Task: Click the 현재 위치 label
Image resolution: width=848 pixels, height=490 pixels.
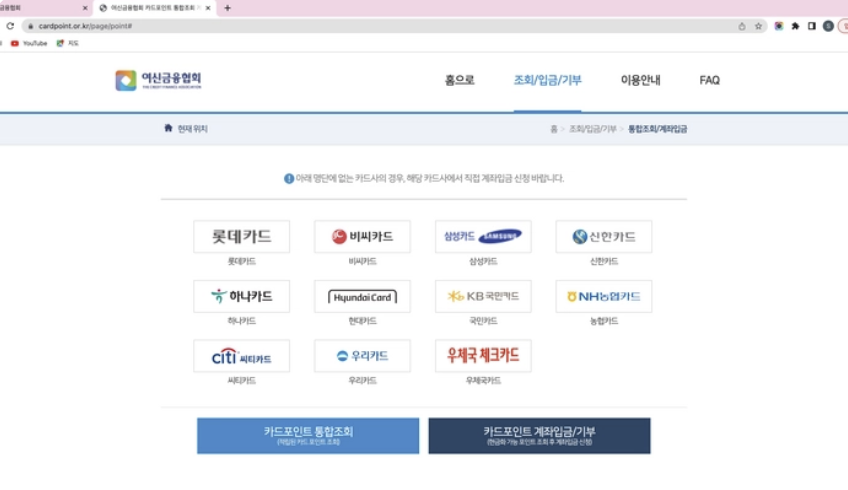Action: point(193,129)
